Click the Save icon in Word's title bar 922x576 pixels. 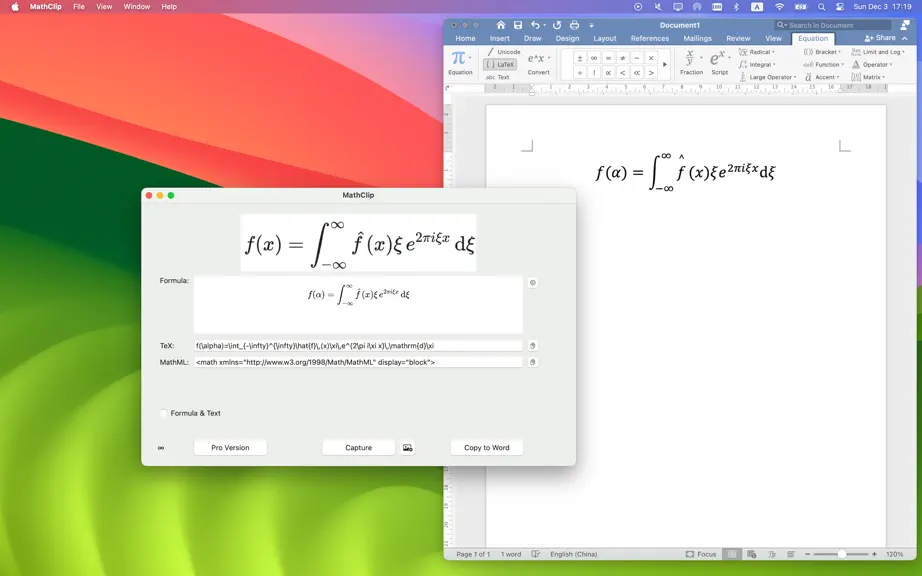(517, 25)
